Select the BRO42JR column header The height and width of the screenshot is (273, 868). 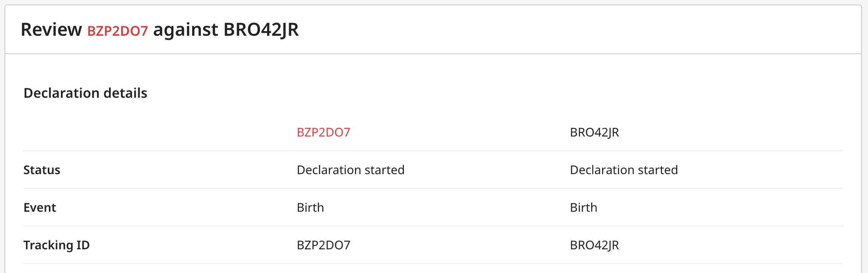(594, 132)
